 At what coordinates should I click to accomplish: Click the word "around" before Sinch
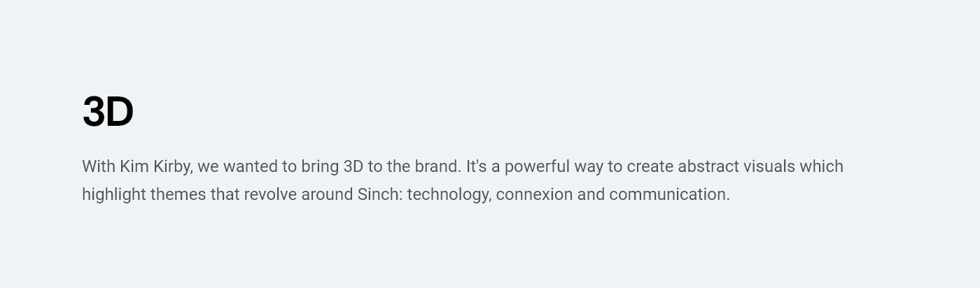click(x=327, y=194)
